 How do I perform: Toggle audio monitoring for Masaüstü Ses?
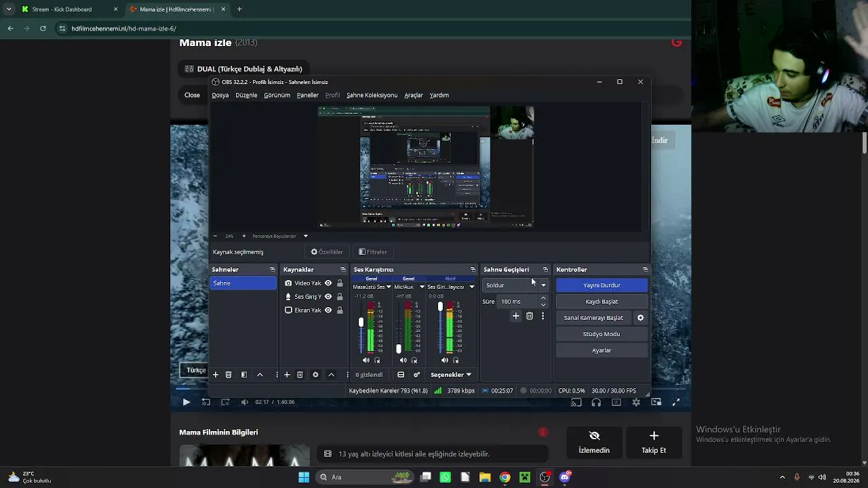point(377,361)
